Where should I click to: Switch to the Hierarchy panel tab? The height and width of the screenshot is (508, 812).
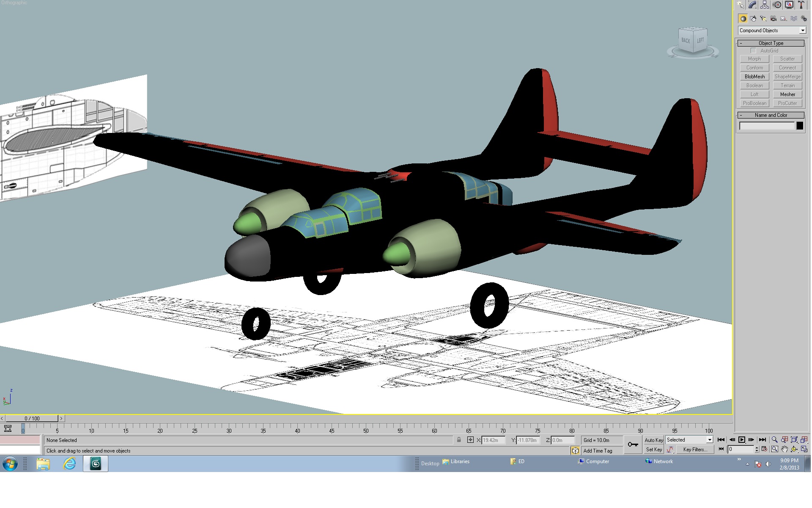tap(765, 5)
